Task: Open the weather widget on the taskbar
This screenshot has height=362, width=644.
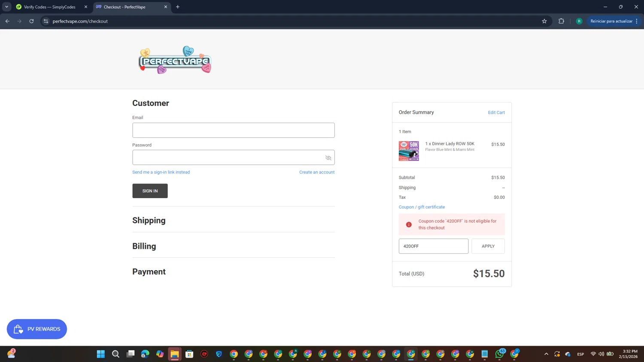Action: [11, 353]
